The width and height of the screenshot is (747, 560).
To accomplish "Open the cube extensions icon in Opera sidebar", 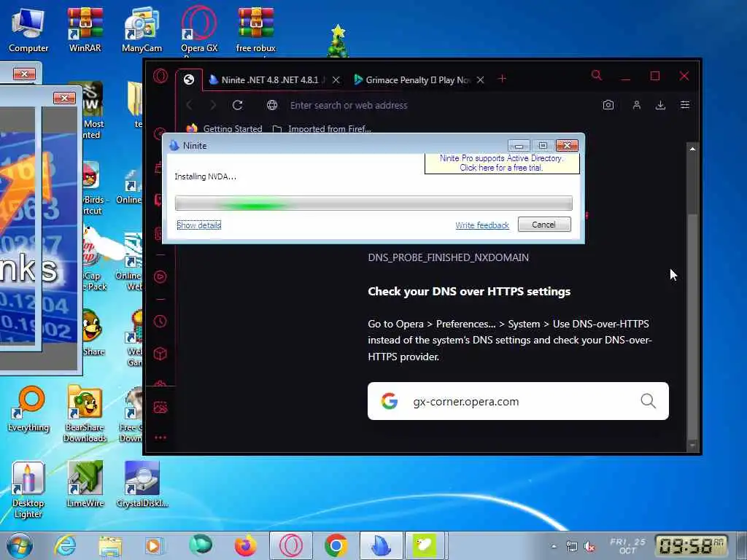I will [160, 354].
